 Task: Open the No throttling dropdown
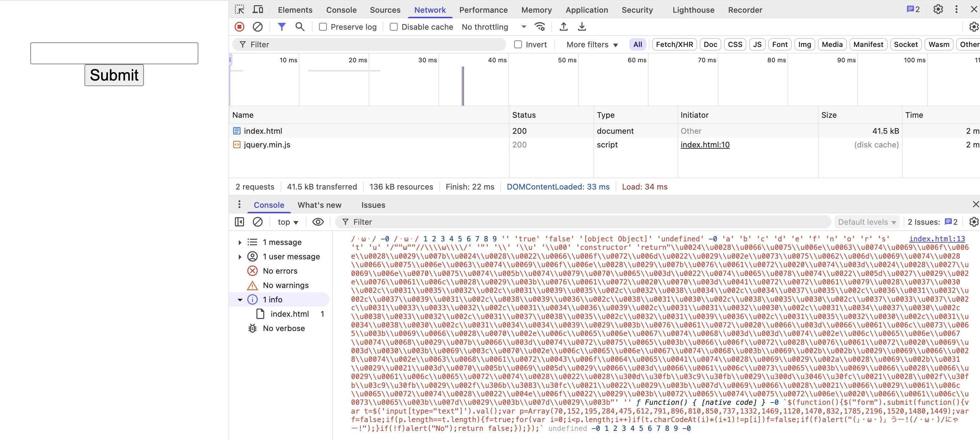493,27
